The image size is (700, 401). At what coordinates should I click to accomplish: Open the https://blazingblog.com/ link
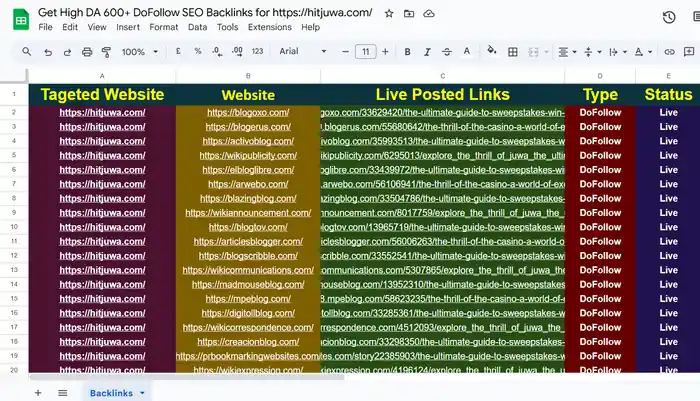(248, 198)
